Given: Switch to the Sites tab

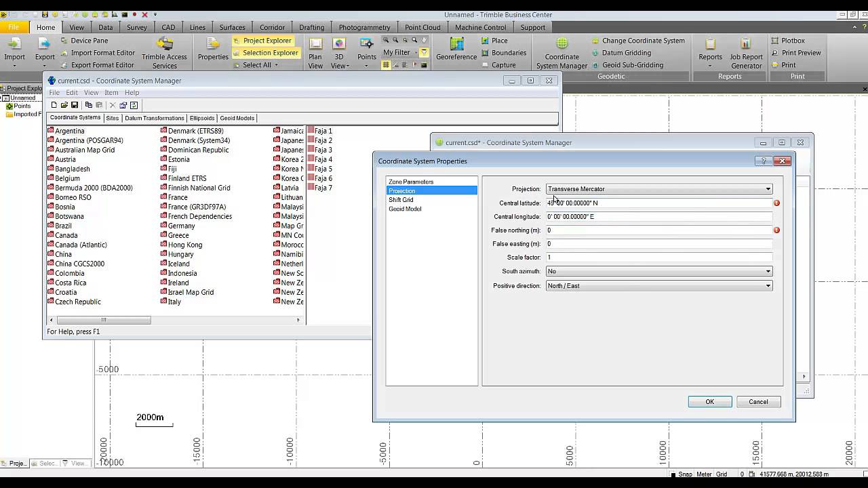Looking at the screenshot, I should 113,118.
